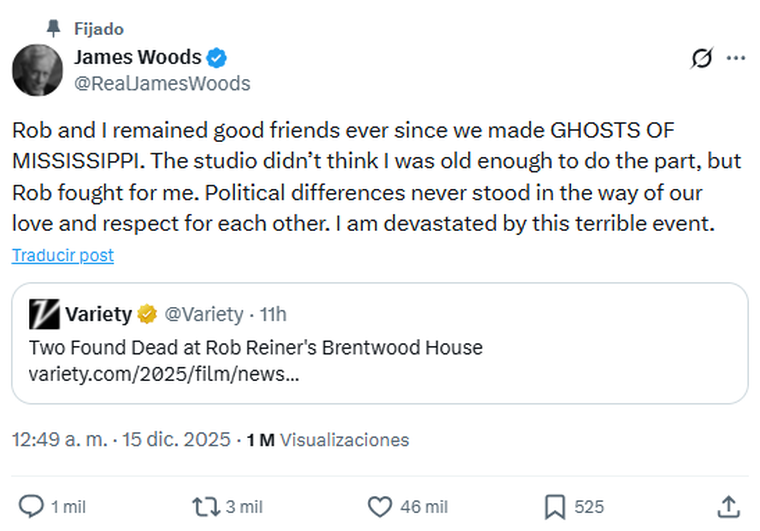Open the share icon options
The width and height of the screenshot is (760, 531).
click(729, 506)
